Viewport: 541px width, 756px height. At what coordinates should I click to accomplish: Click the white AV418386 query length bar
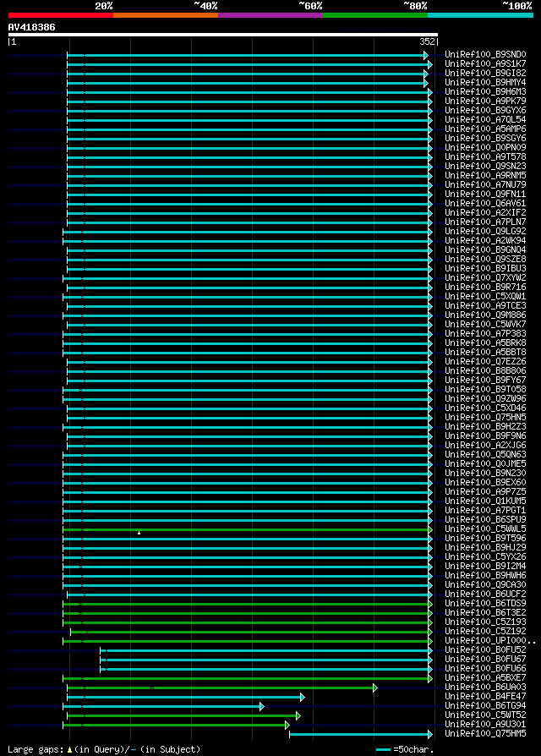(223, 35)
